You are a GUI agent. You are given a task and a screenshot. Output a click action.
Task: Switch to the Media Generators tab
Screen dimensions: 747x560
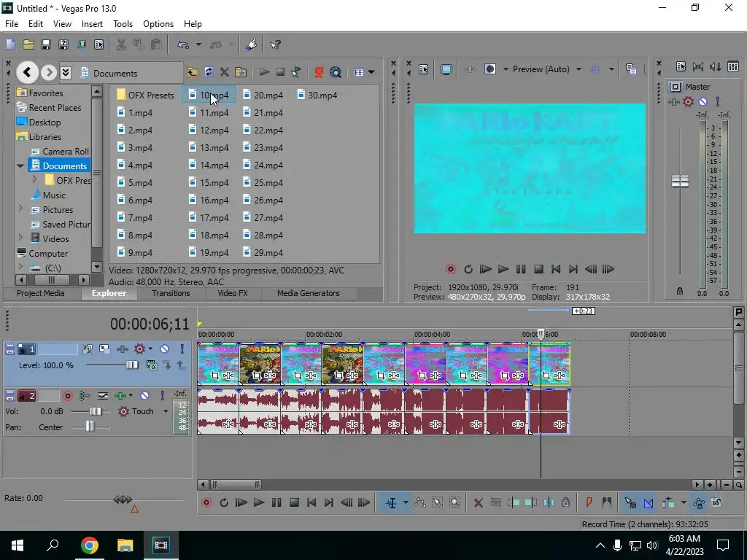[309, 293]
